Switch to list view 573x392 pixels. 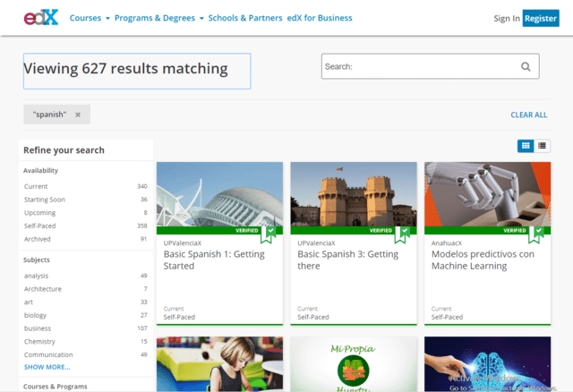543,145
